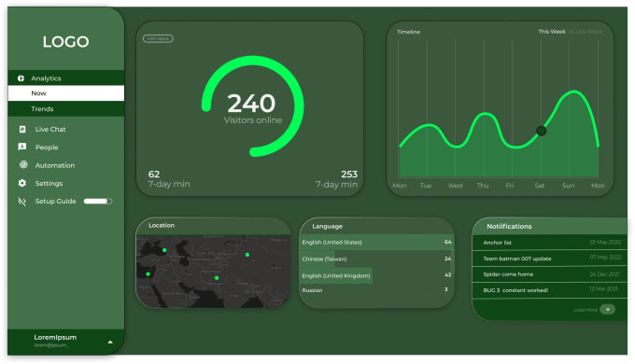The width and height of the screenshot is (635, 364).
Task: Open the Analytics menu section
Action: [x=65, y=77]
